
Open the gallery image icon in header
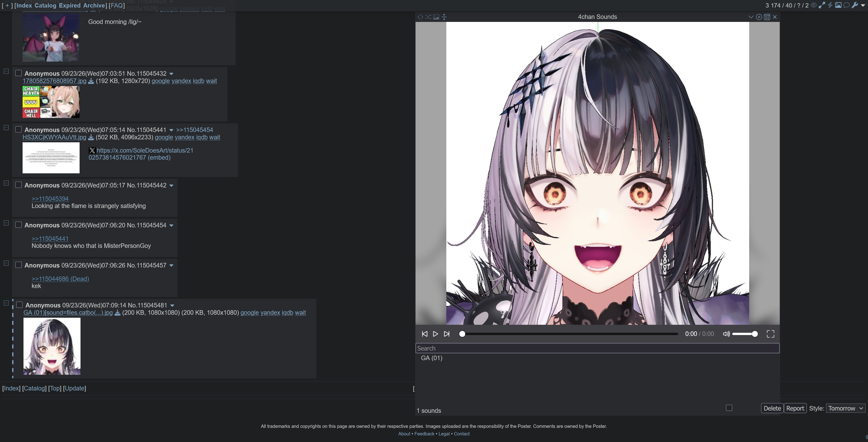tap(838, 5)
